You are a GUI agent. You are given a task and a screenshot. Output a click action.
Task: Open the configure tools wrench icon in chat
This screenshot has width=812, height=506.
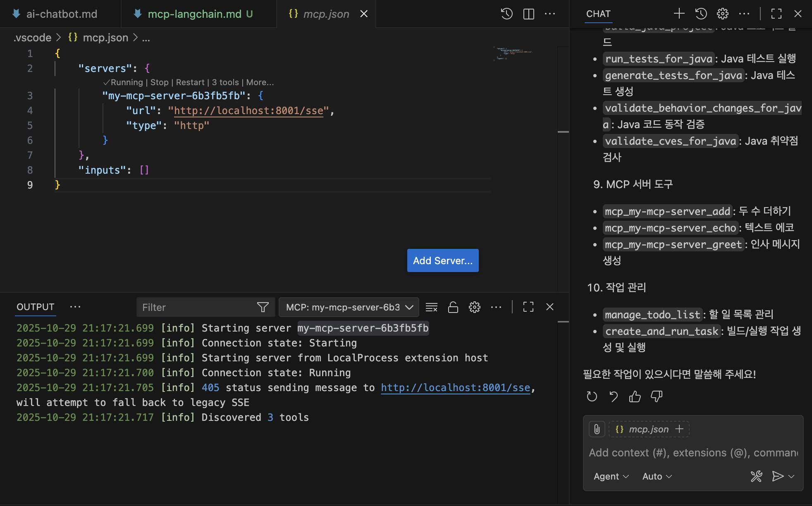(756, 476)
